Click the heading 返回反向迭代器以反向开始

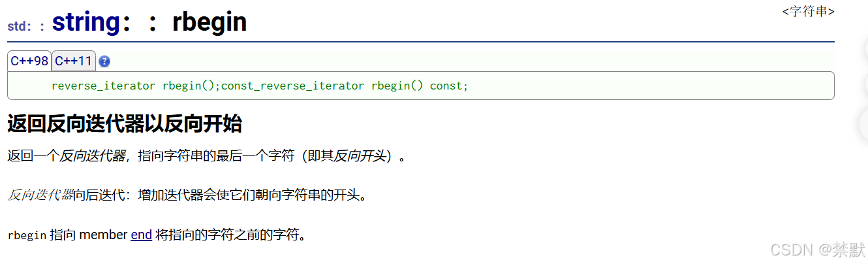125,123
